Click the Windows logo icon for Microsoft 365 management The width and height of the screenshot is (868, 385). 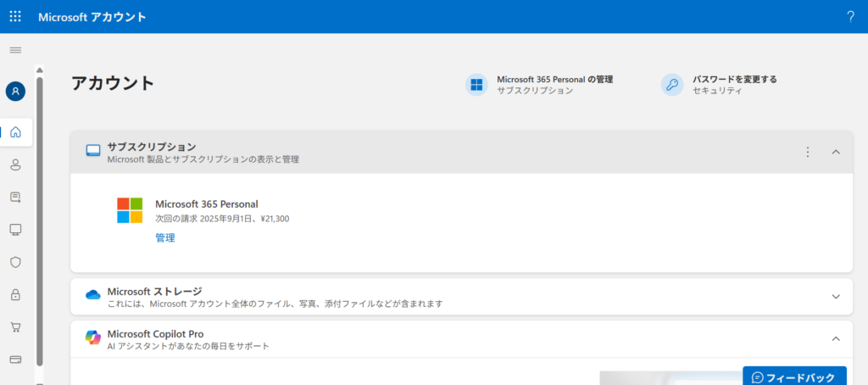click(476, 85)
